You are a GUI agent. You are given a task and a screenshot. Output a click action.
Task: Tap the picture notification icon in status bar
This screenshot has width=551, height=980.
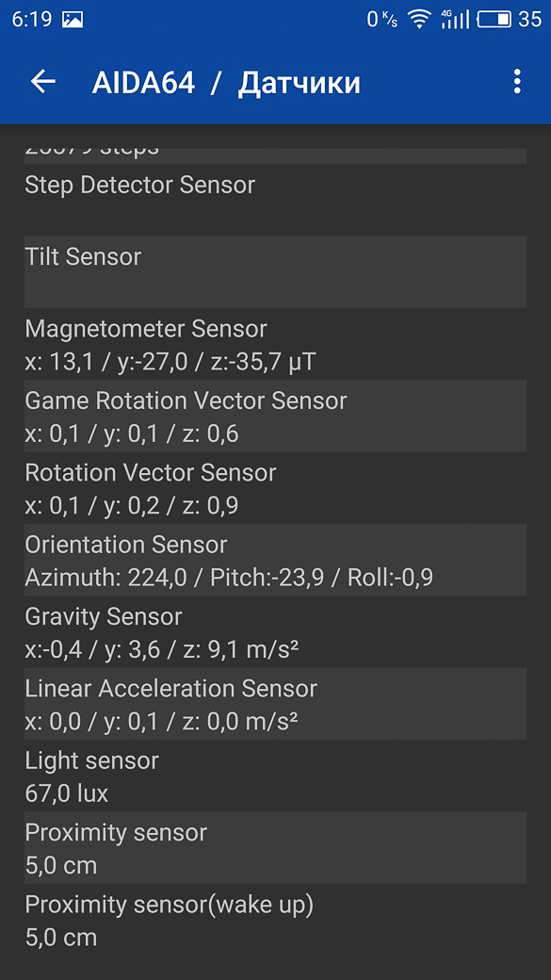[x=73, y=20]
